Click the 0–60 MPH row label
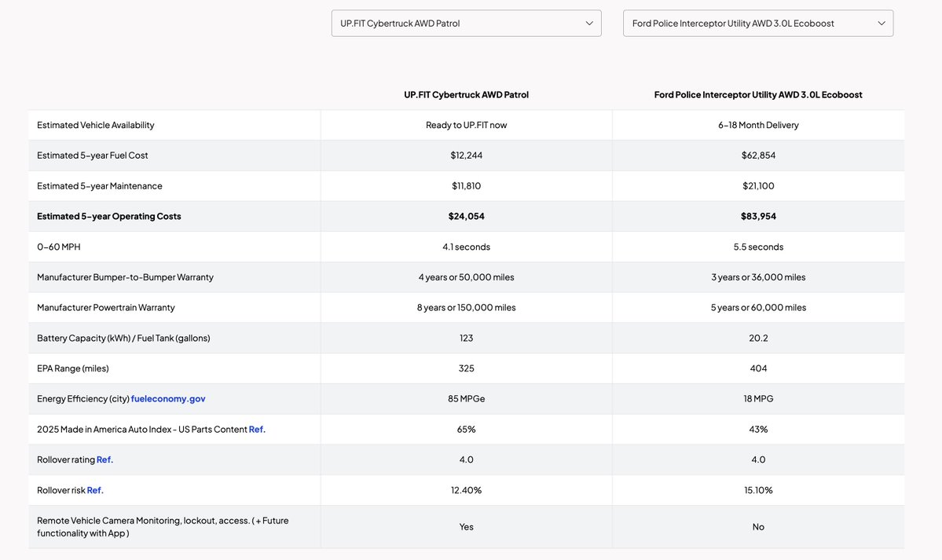 coord(59,247)
